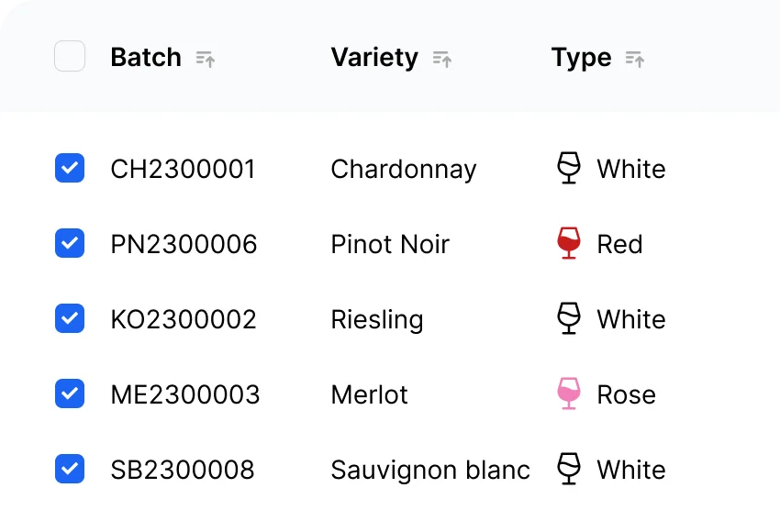Click the Variety column header label
780x532 pixels.
click(374, 57)
